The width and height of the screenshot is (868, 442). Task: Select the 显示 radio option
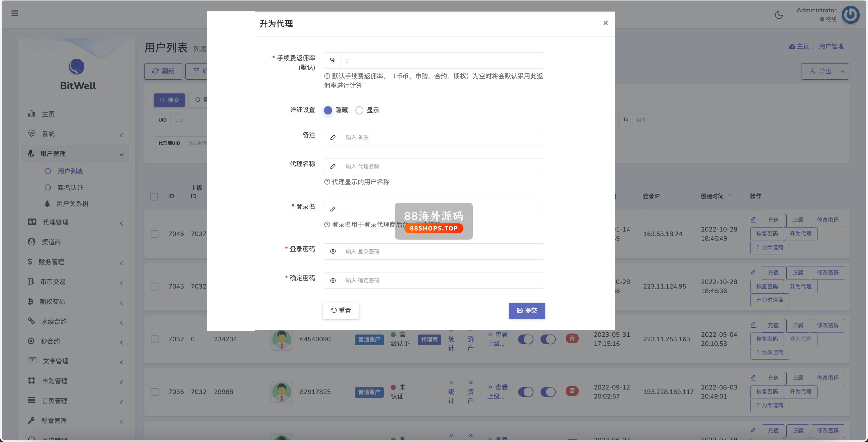(x=359, y=110)
